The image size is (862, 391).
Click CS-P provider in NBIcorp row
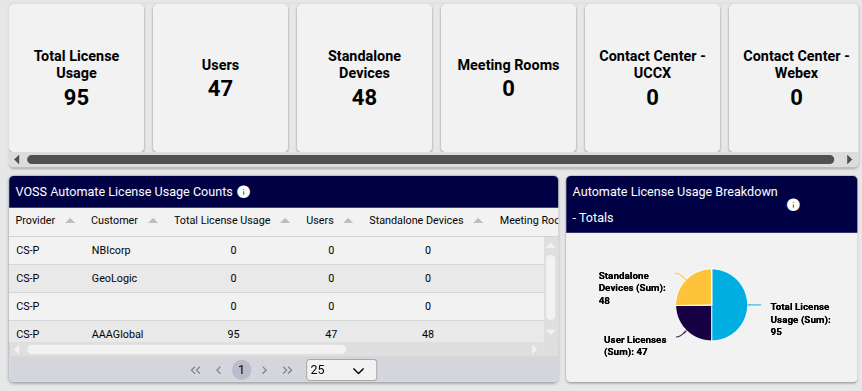click(x=27, y=251)
